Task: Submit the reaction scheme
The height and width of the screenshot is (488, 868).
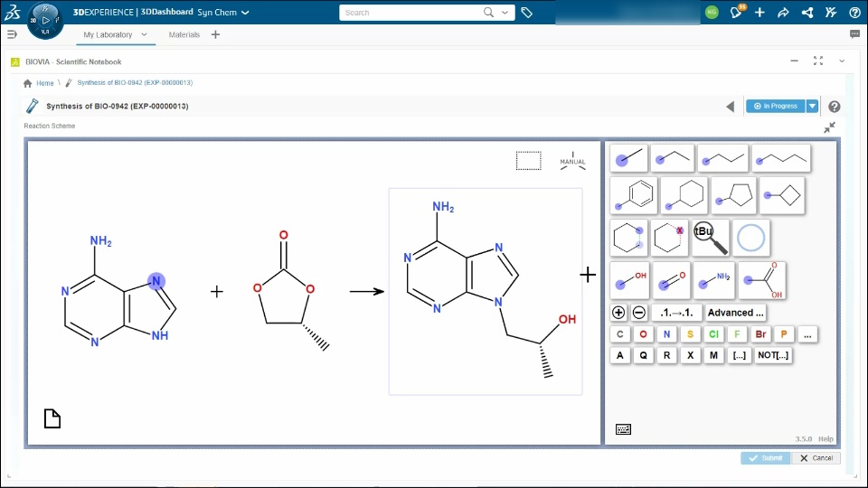Action: point(766,458)
